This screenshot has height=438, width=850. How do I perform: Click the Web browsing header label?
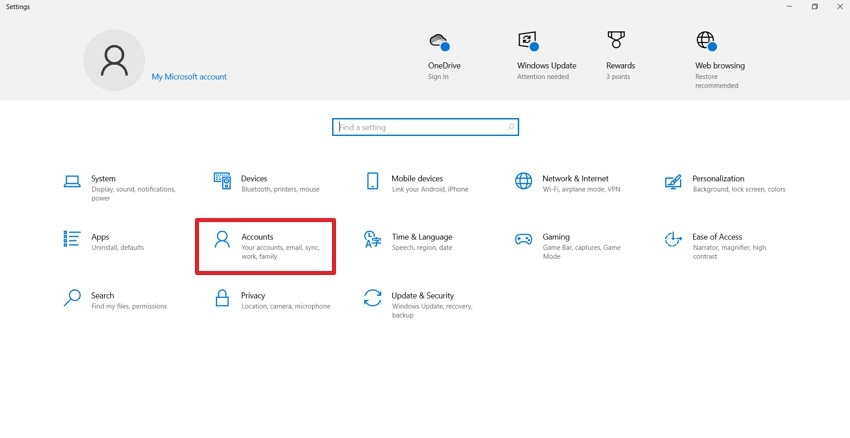720,66
